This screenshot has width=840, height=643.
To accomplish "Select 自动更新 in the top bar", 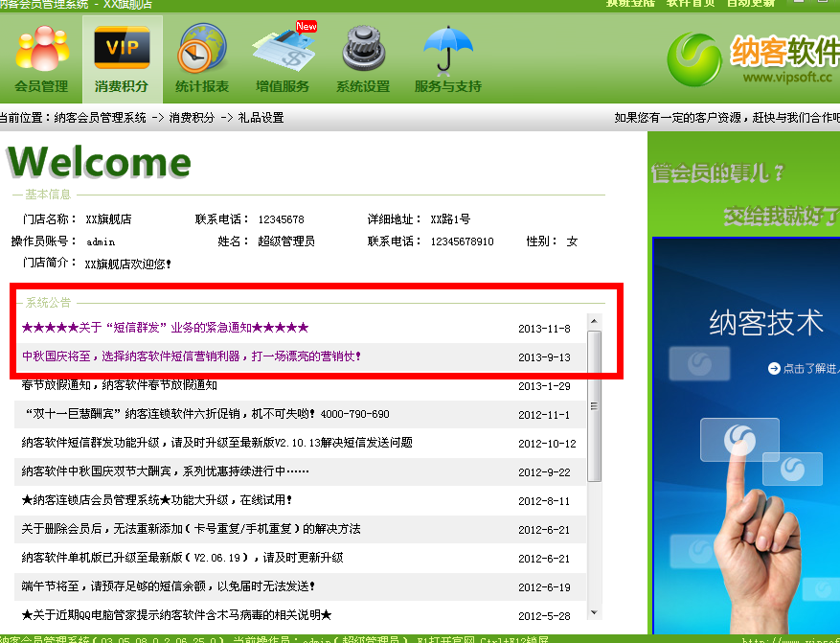I will (x=751, y=4).
